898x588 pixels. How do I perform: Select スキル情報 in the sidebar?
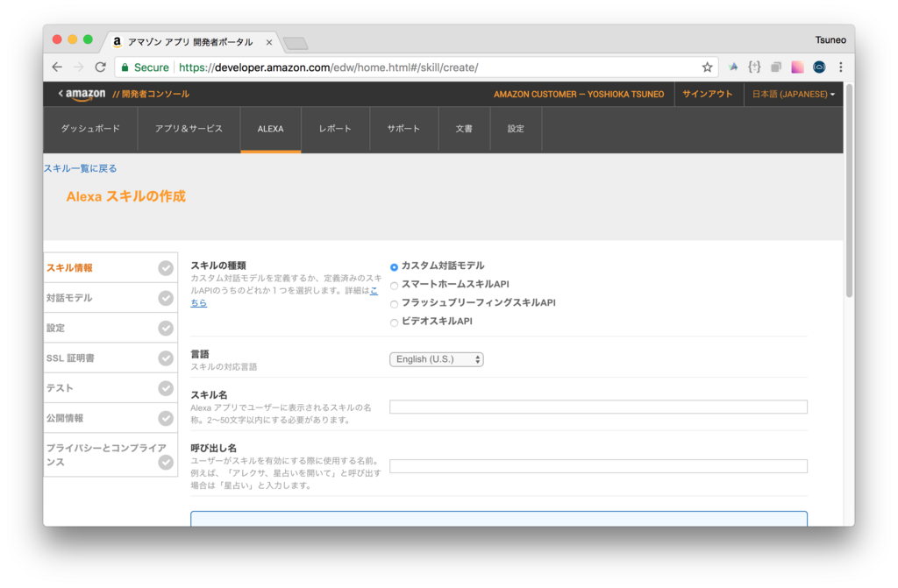[69, 268]
